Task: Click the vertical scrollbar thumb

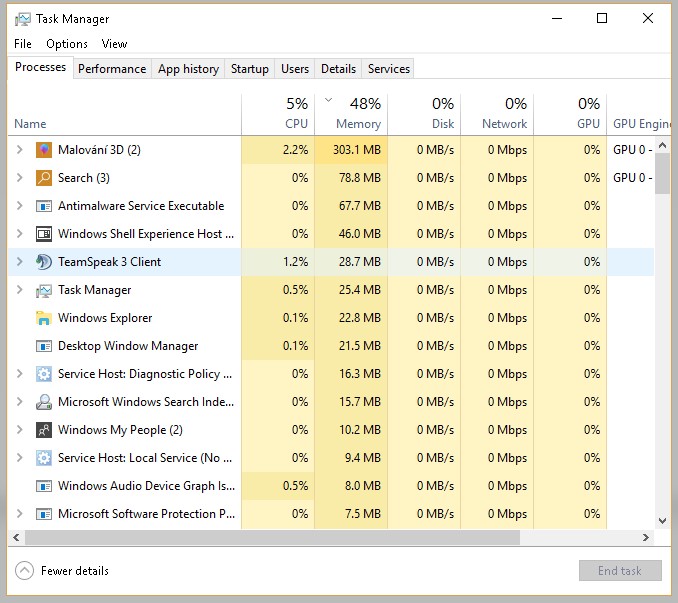Action: click(x=662, y=174)
